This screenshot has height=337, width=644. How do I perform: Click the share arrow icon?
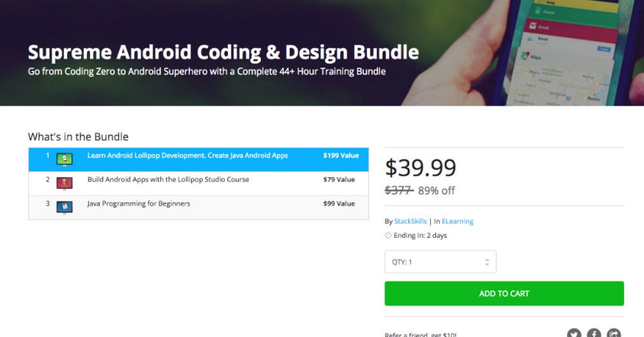tap(613, 334)
